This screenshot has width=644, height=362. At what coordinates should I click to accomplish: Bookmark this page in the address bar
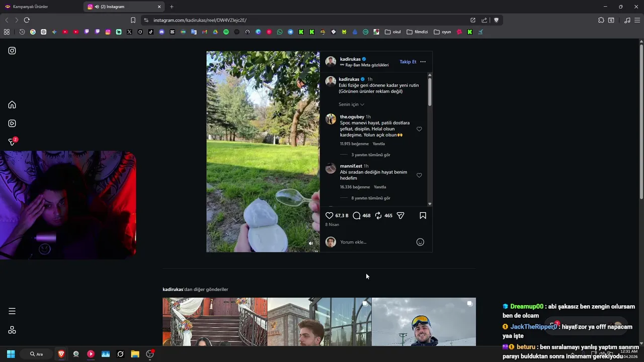133,20
